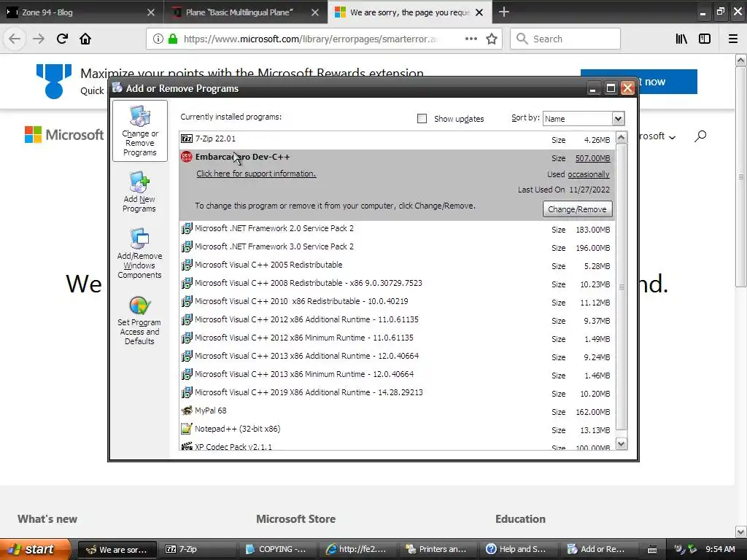Viewport: 747px width, 560px height.
Task: Close the Zone 94 - Blog tab
Action: point(150,12)
